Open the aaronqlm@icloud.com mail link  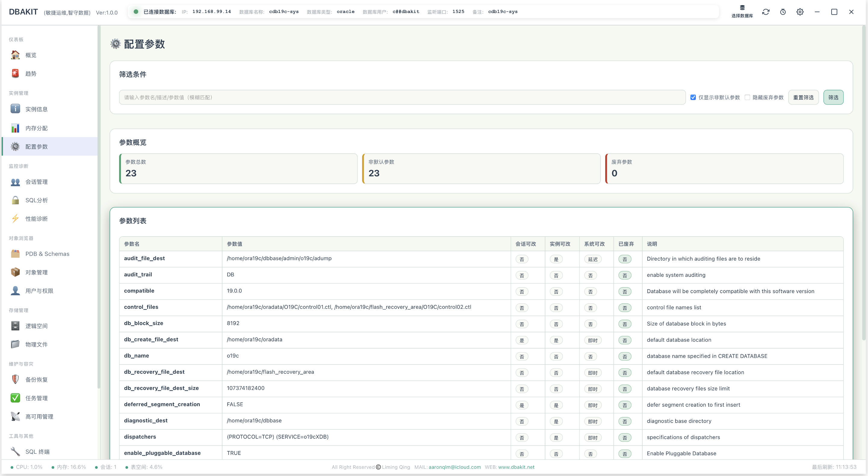pos(454,467)
